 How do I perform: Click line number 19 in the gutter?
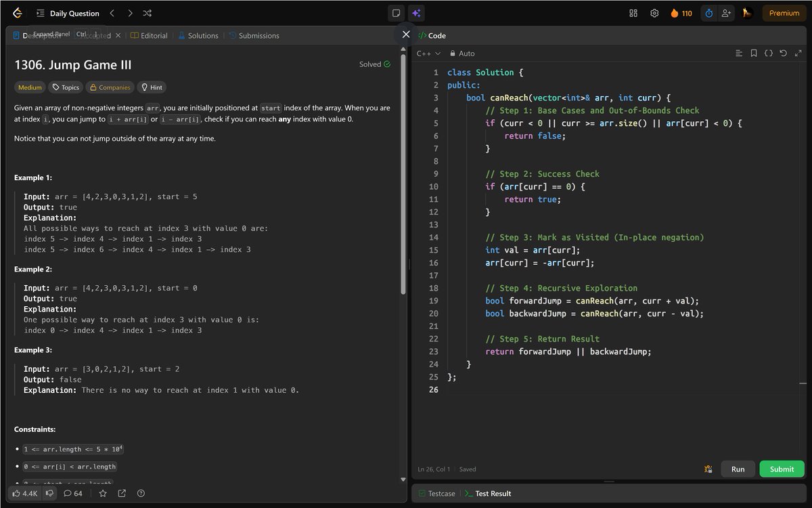point(434,301)
